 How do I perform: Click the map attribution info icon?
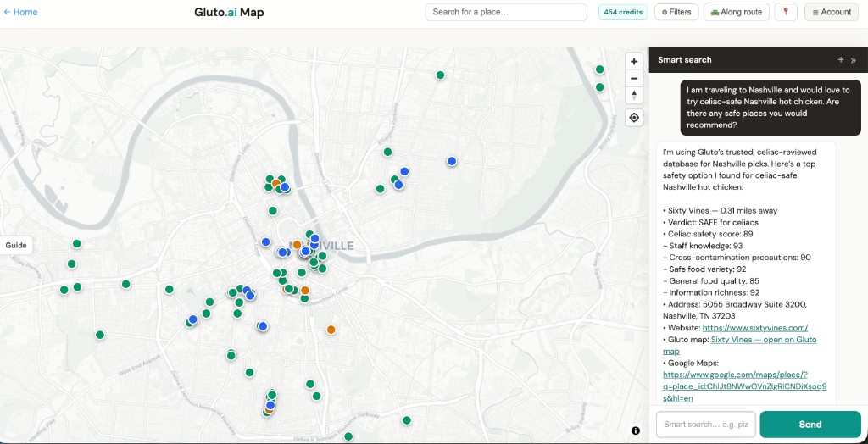click(636, 430)
